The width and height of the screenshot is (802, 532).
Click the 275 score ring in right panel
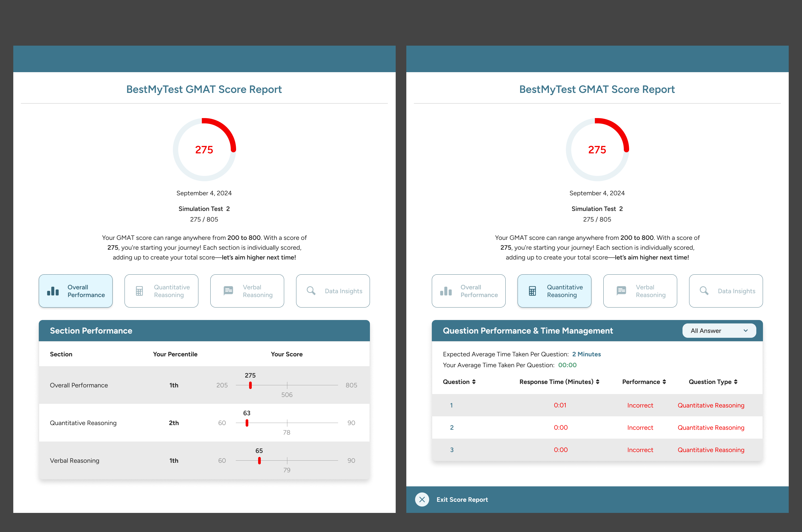tap(597, 150)
